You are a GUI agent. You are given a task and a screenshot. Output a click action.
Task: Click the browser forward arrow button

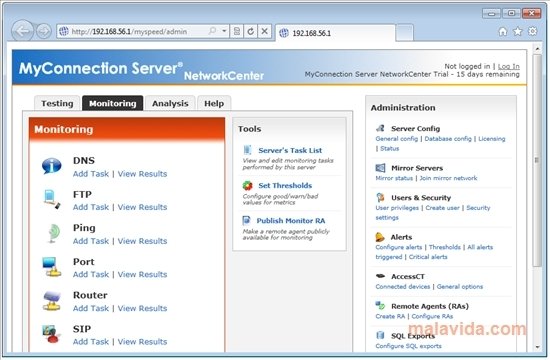[x=44, y=32]
